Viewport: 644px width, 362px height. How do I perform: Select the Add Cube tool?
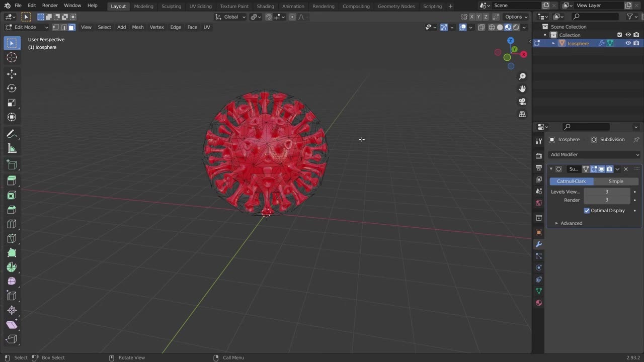pos(12,165)
